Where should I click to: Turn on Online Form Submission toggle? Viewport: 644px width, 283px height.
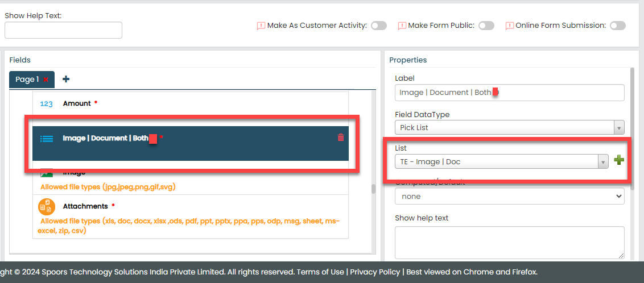(617, 26)
